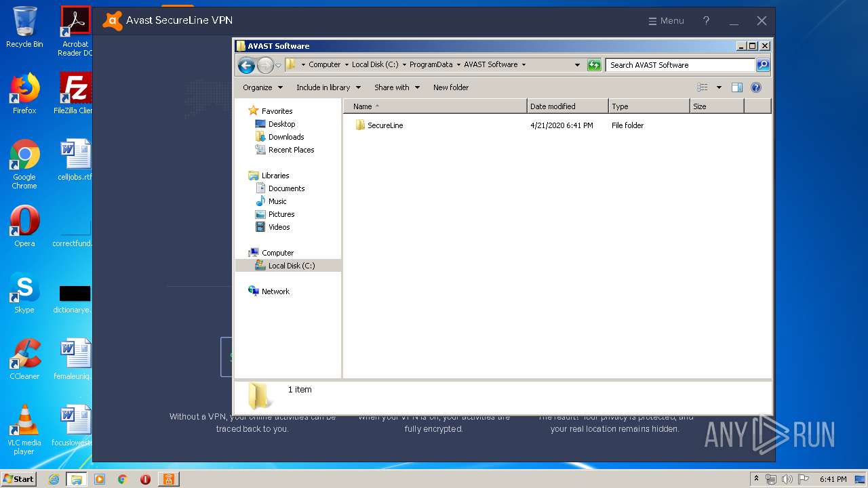
Task: Click the ProgramData breadcrumb segment
Action: click(x=431, y=65)
